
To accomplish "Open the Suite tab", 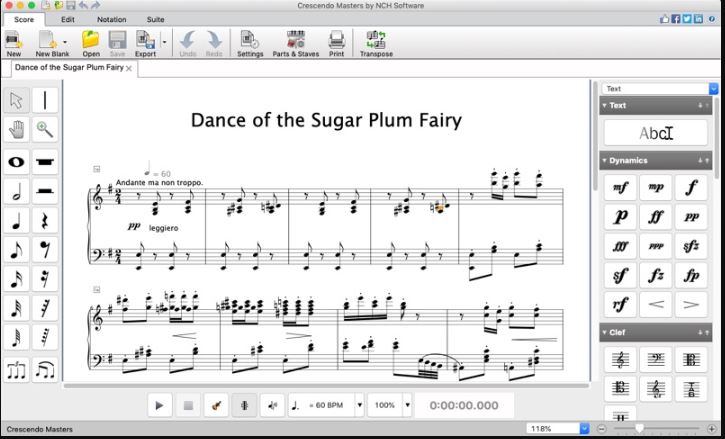I will pyautogui.click(x=156, y=19).
